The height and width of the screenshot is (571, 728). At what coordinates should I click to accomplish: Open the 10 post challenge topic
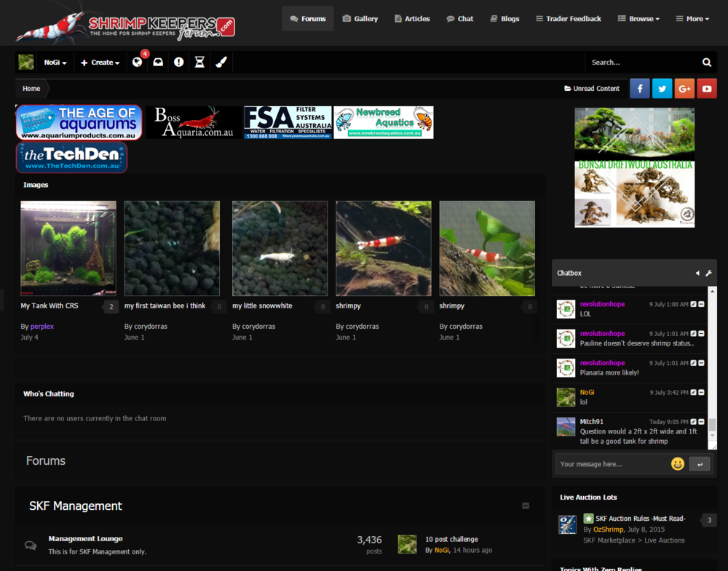click(452, 540)
